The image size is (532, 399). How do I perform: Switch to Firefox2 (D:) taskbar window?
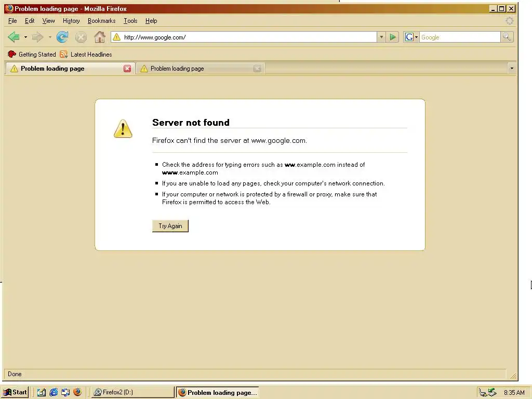coord(132,392)
